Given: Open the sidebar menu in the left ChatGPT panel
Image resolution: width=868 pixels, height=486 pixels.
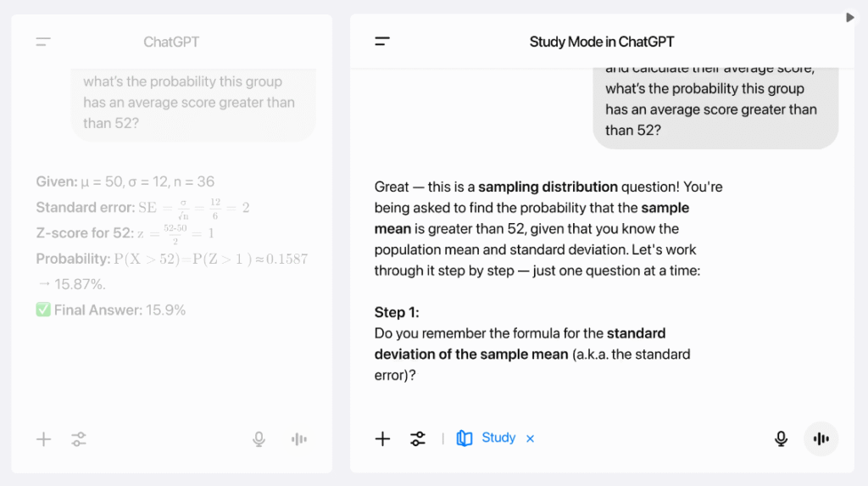Looking at the screenshot, I should 43,42.
